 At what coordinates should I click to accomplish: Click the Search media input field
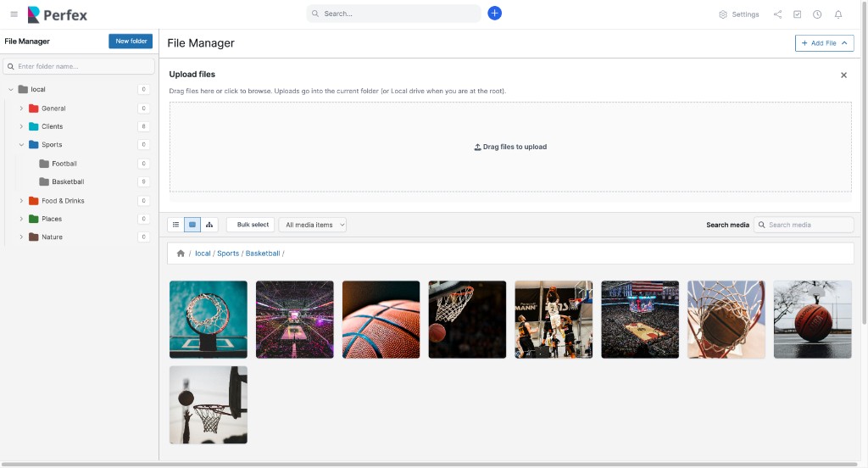pyautogui.click(x=809, y=225)
